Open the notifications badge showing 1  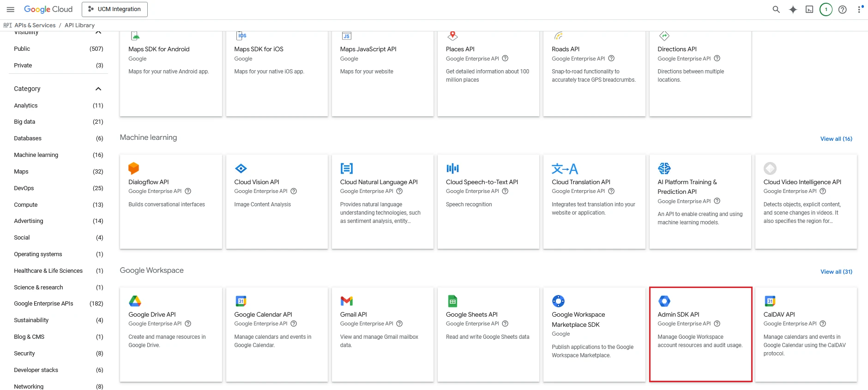pyautogui.click(x=826, y=9)
